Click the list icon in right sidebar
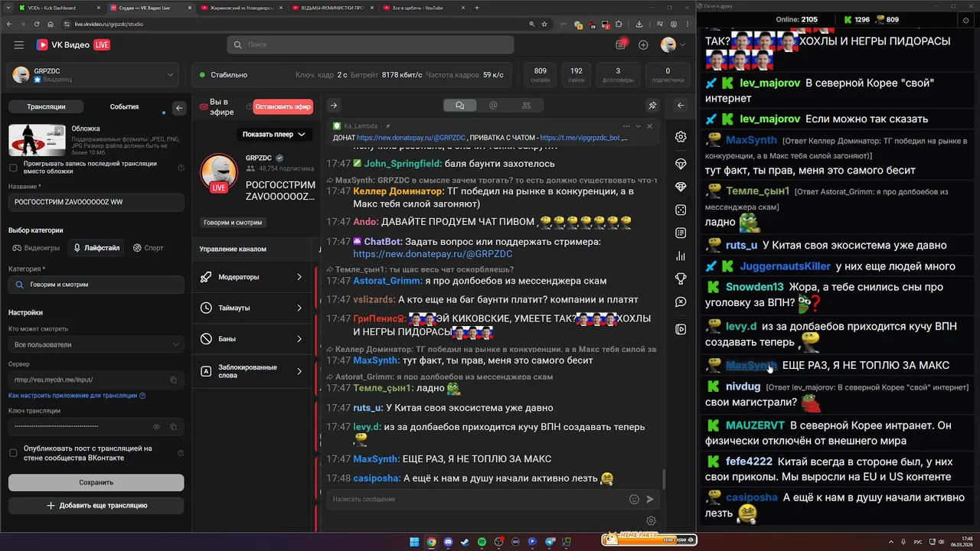This screenshot has width=980, height=551. 681,233
